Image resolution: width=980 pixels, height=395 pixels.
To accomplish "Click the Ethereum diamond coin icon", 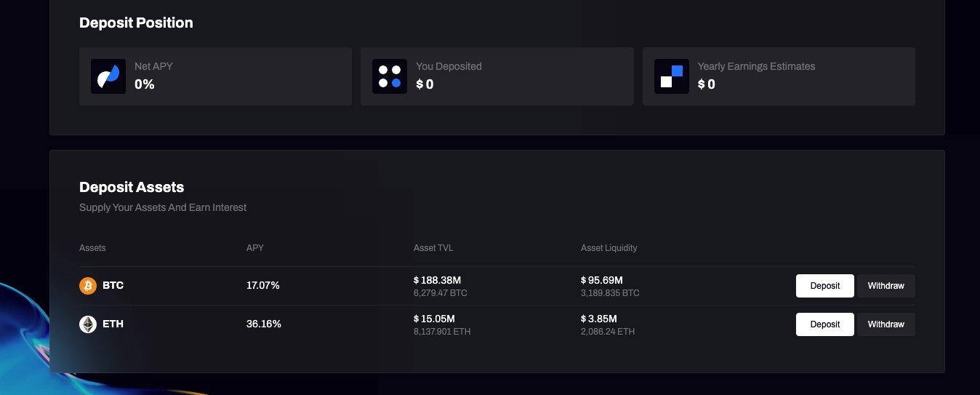I will point(88,324).
